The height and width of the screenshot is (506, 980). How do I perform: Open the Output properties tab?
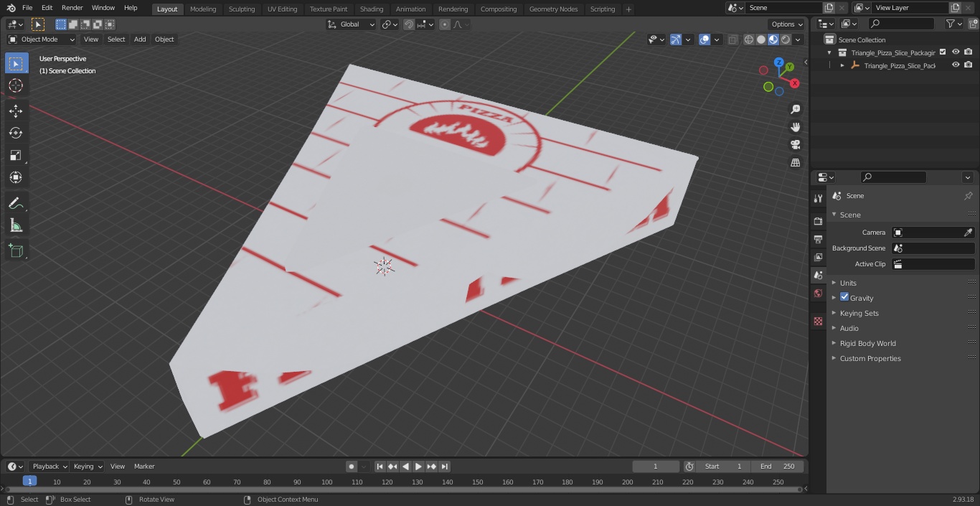pyautogui.click(x=818, y=239)
